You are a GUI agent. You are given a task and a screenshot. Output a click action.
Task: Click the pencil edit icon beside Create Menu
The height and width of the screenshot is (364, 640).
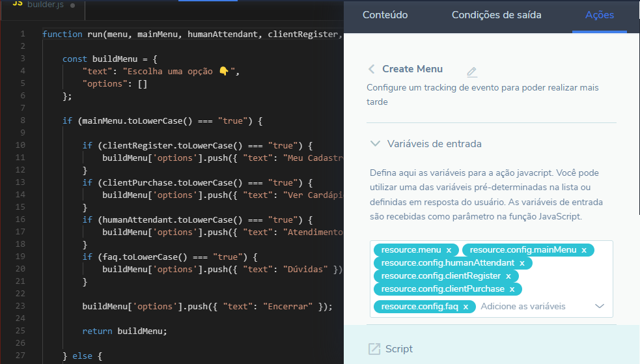pyautogui.click(x=472, y=72)
